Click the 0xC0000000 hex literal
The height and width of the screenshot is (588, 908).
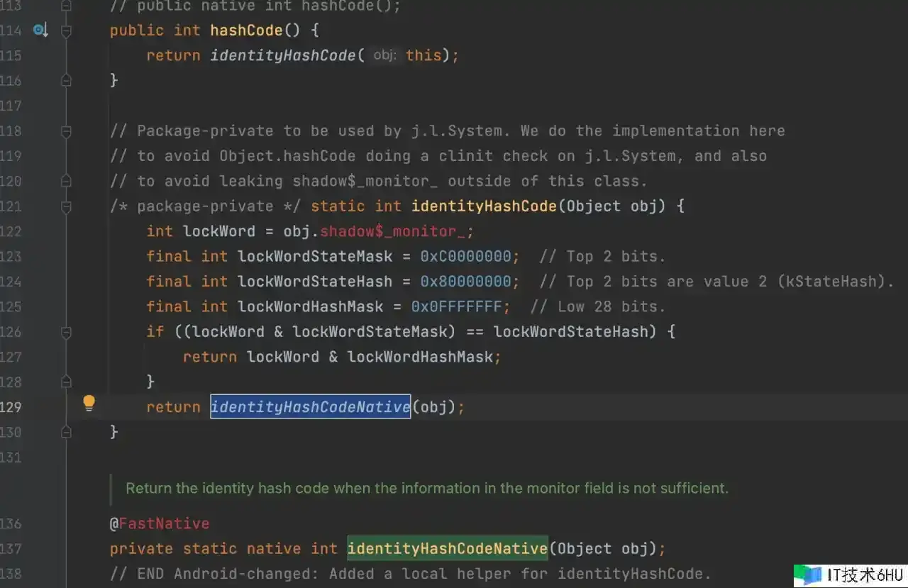pyautogui.click(x=470, y=256)
